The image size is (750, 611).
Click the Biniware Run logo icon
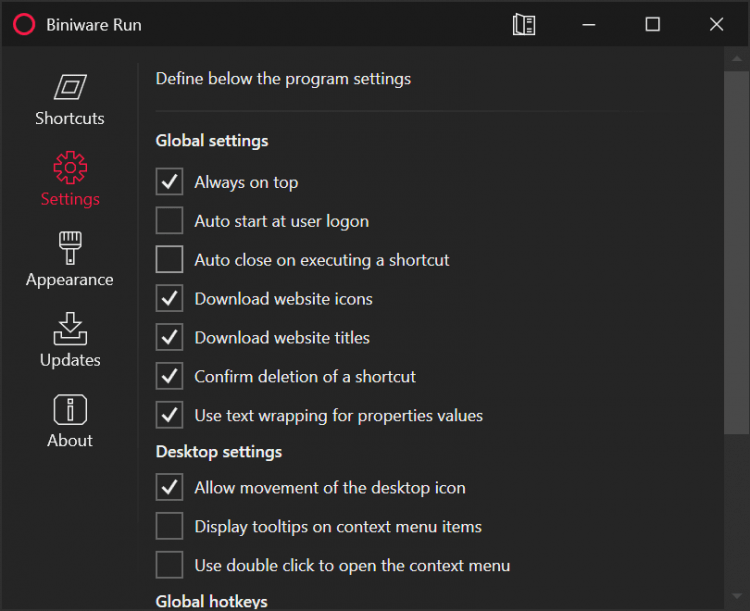pos(24,25)
